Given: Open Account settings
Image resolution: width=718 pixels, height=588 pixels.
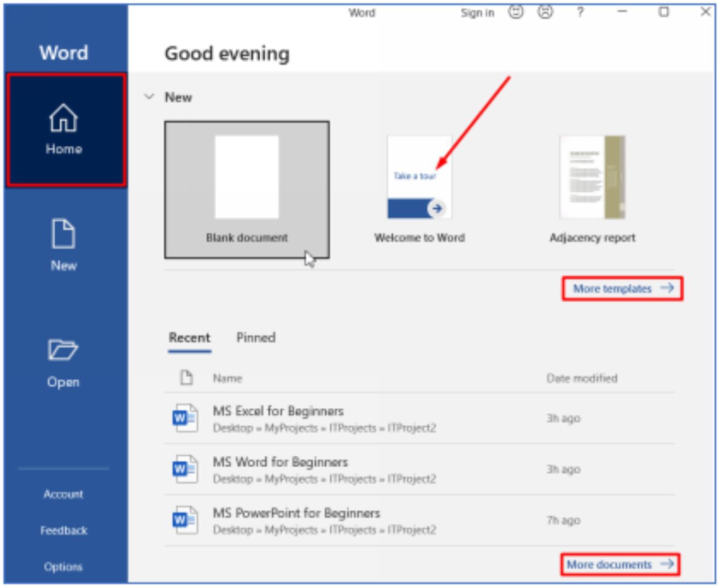Looking at the screenshot, I should tap(63, 494).
